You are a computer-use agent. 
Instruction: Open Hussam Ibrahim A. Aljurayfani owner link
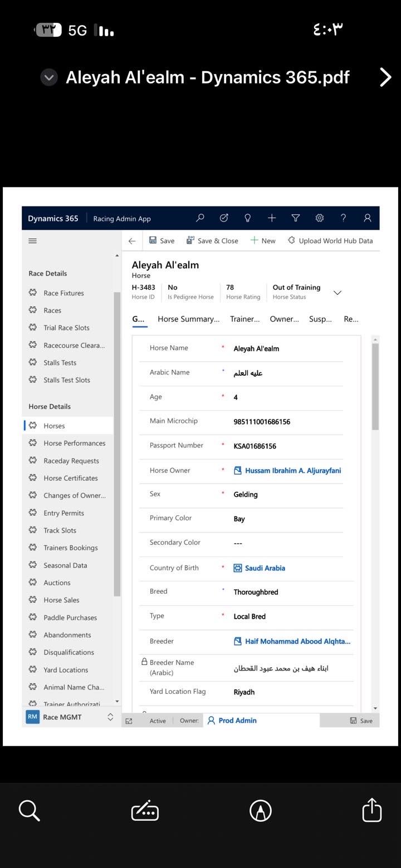(x=292, y=471)
